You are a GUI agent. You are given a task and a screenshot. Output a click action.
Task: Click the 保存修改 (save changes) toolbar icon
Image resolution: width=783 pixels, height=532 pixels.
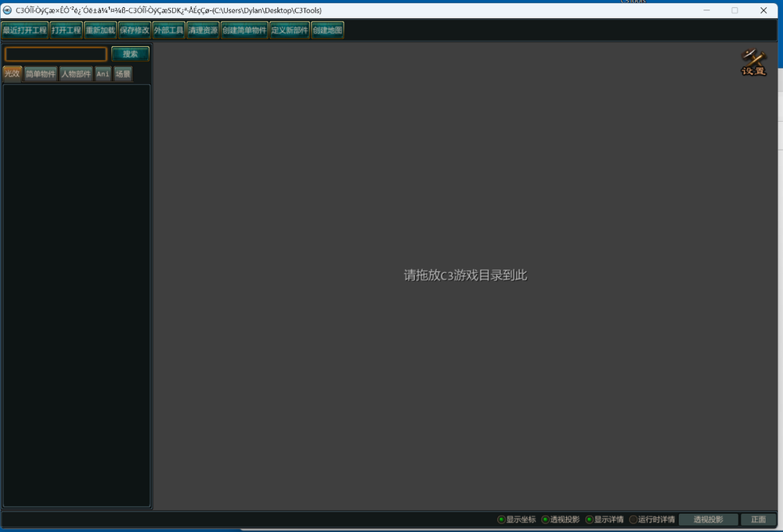pos(134,30)
